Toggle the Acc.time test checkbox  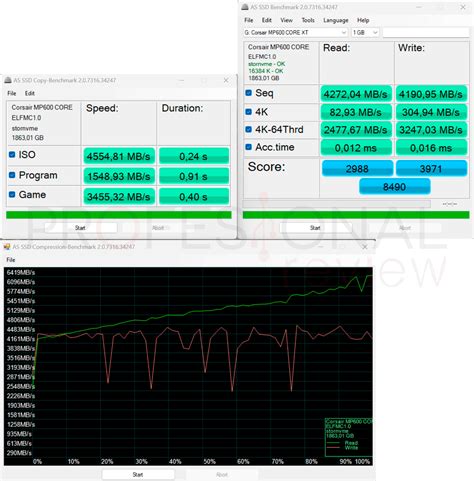pos(248,147)
